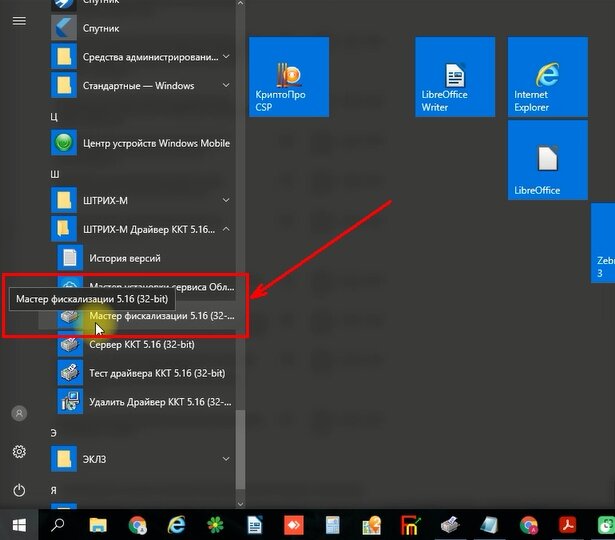Viewport: 615px width, 540px height.
Task: Open the hamburger menu of Start
Action: 19,21
